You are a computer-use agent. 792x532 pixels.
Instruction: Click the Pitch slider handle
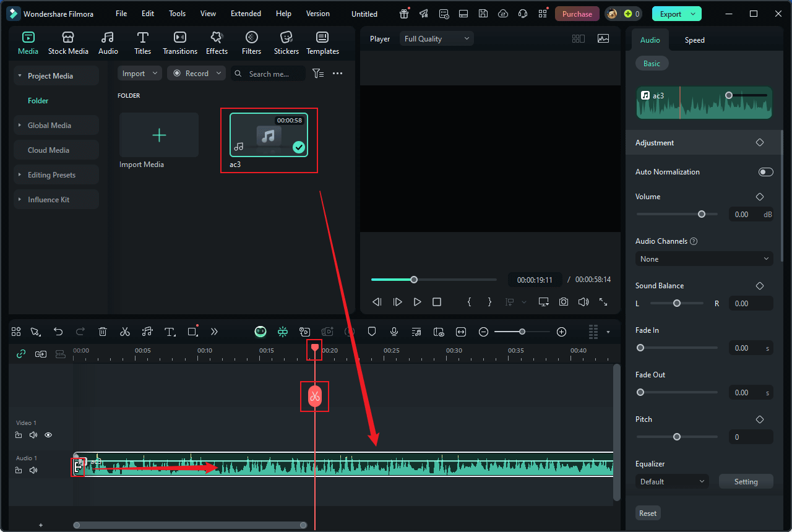[677, 437]
